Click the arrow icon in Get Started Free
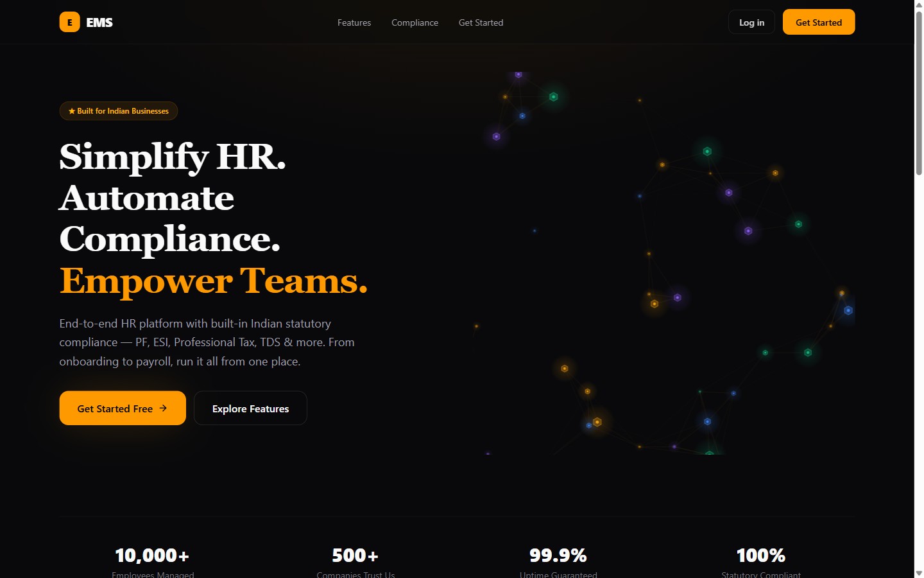 pyautogui.click(x=163, y=408)
